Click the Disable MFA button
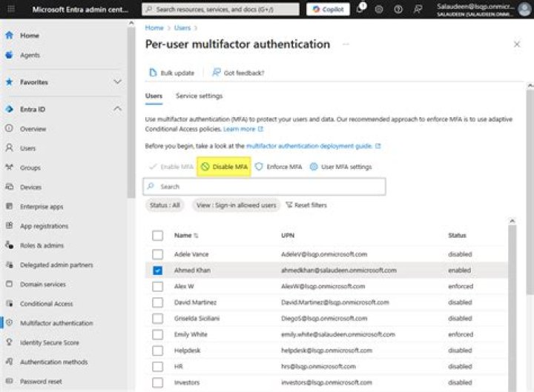This screenshot has height=392, width=534. pos(224,167)
